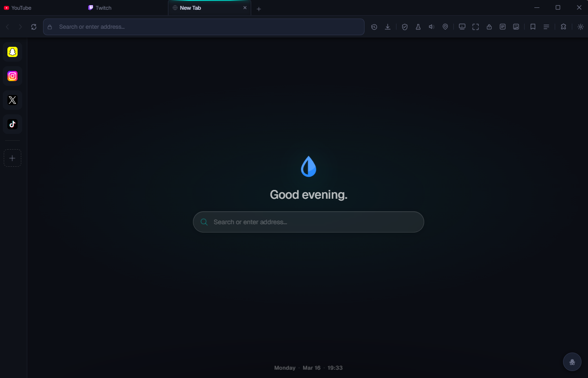This screenshot has width=588, height=378.
Task: Open the Extensions panel via puzzle icon
Action: pos(563,26)
